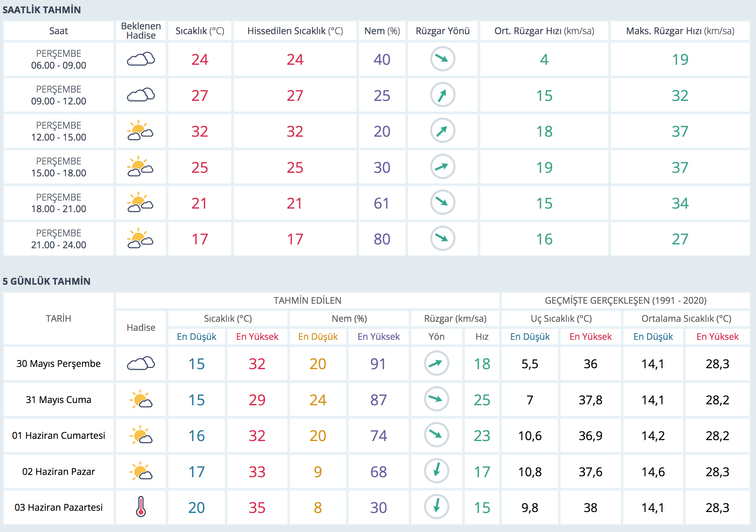Click wind direction icon for 21.00 - 24.00
756x532 pixels.
tap(442, 238)
